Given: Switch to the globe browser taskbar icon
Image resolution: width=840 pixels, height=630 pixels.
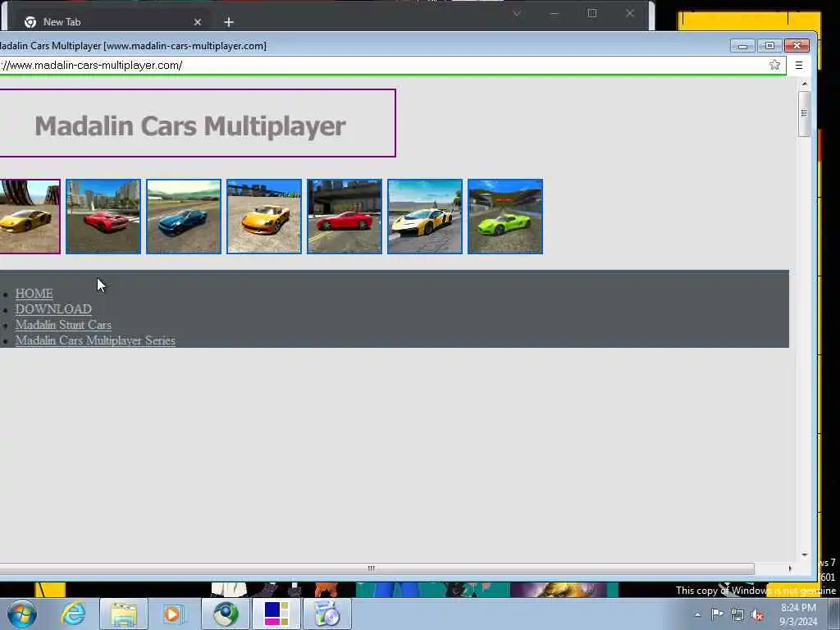Looking at the screenshot, I should (226, 614).
